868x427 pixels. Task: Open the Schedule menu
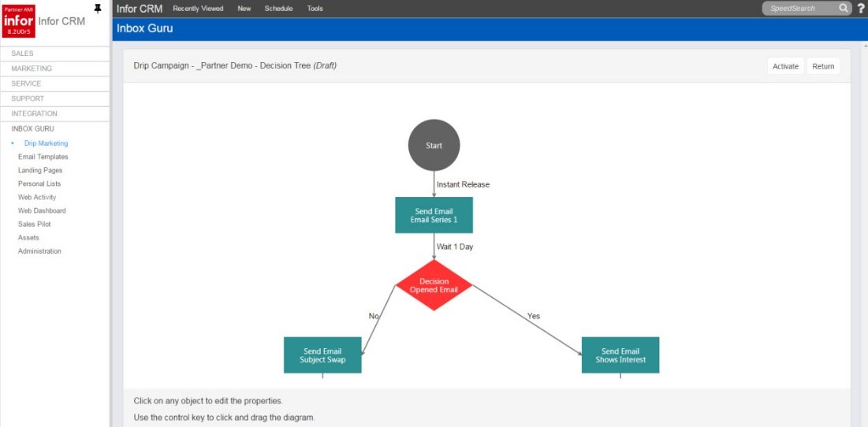pos(278,9)
